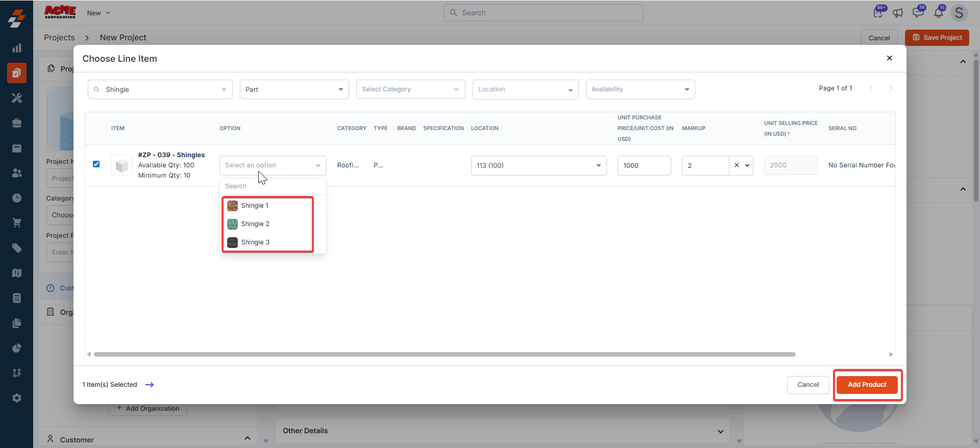This screenshot has width=980, height=448.
Task: Open the map sidebar icon
Action: [x=17, y=273]
